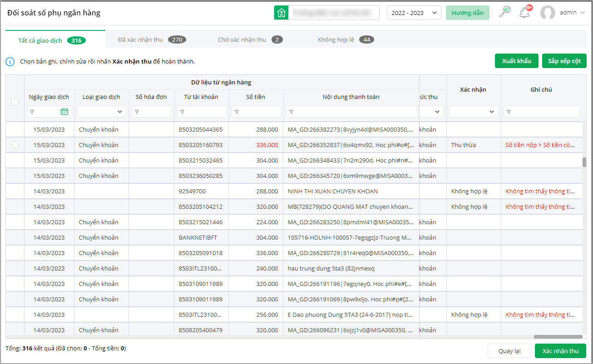Screen dimensions: 593x364
Task: Click filter icon in Nội dung thanh toán column
Action: tap(291, 112)
